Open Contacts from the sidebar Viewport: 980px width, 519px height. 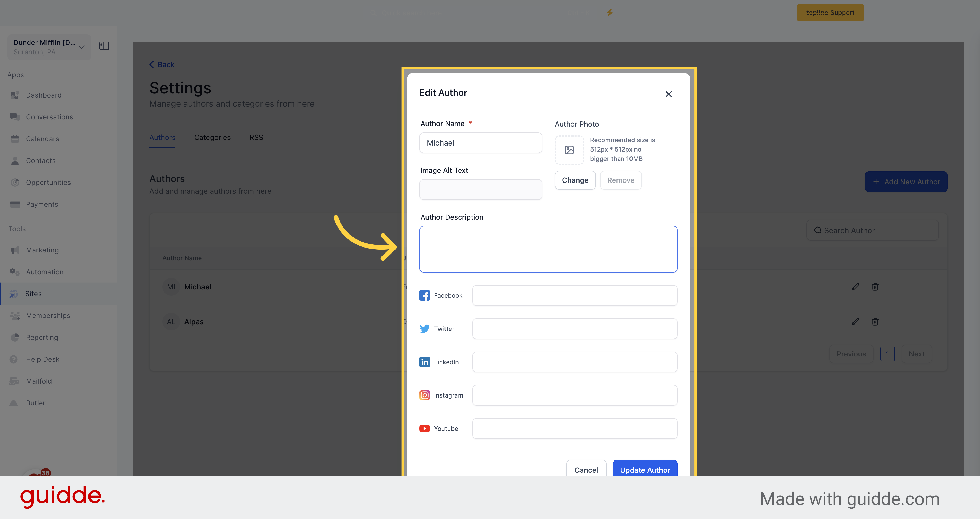[x=59, y=160]
